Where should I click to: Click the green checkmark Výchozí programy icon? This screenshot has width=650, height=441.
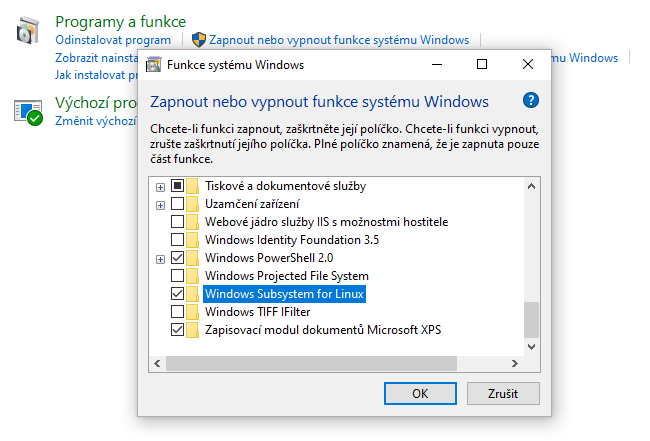(27, 111)
